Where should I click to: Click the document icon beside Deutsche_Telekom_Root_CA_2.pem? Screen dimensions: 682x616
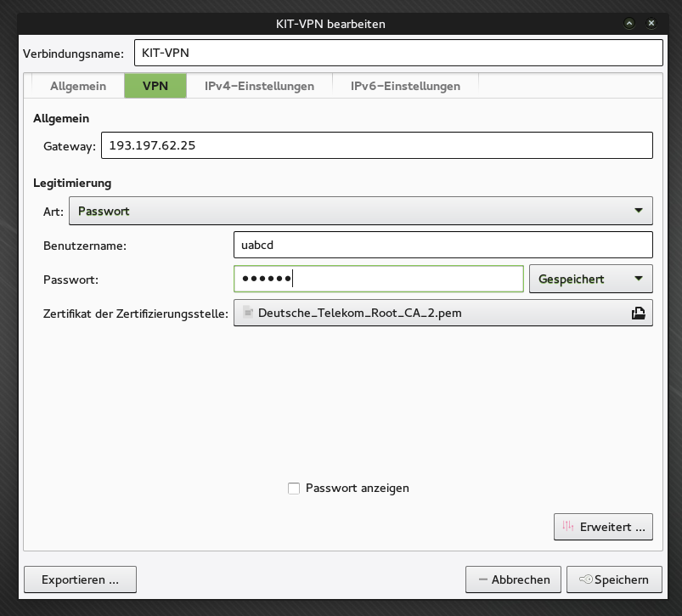pyautogui.click(x=248, y=313)
